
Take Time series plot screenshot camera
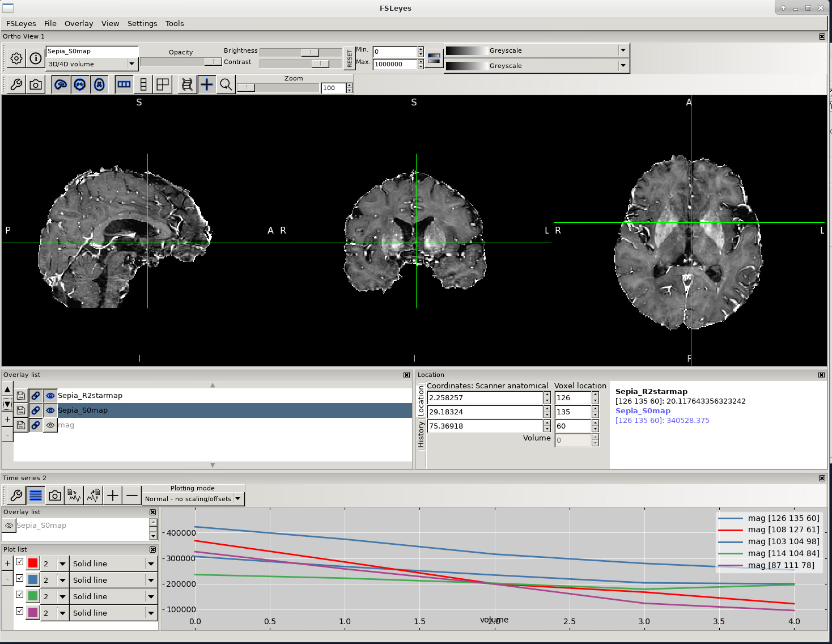[55, 495]
